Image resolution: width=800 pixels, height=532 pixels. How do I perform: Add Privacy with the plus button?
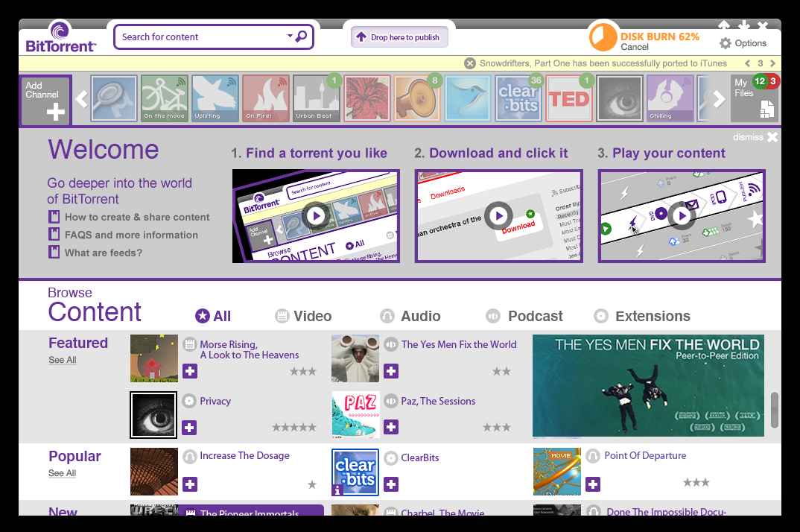pyautogui.click(x=189, y=428)
